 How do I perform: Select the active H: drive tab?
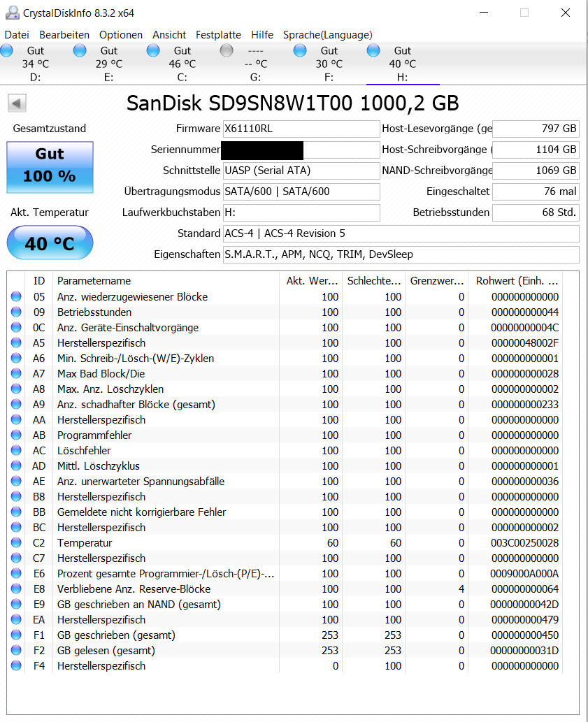403,64
